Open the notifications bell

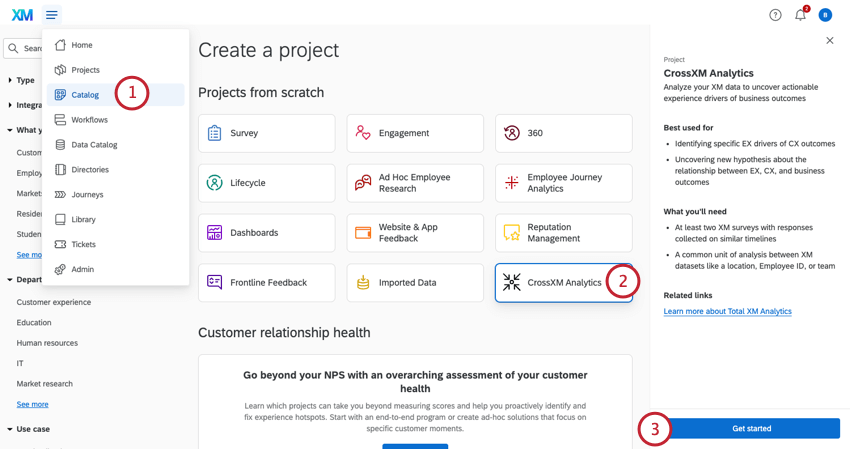pyautogui.click(x=800, y=15)
